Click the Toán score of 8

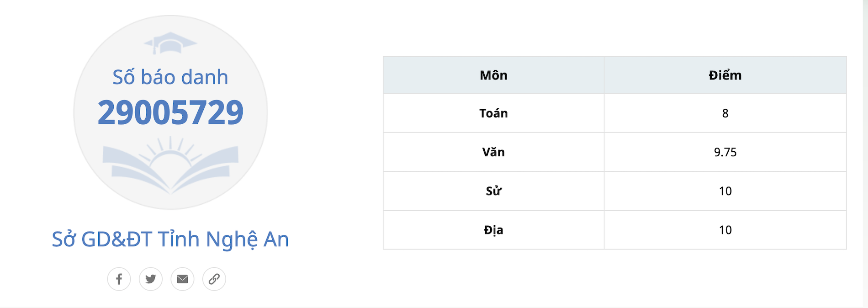point(725,113)
